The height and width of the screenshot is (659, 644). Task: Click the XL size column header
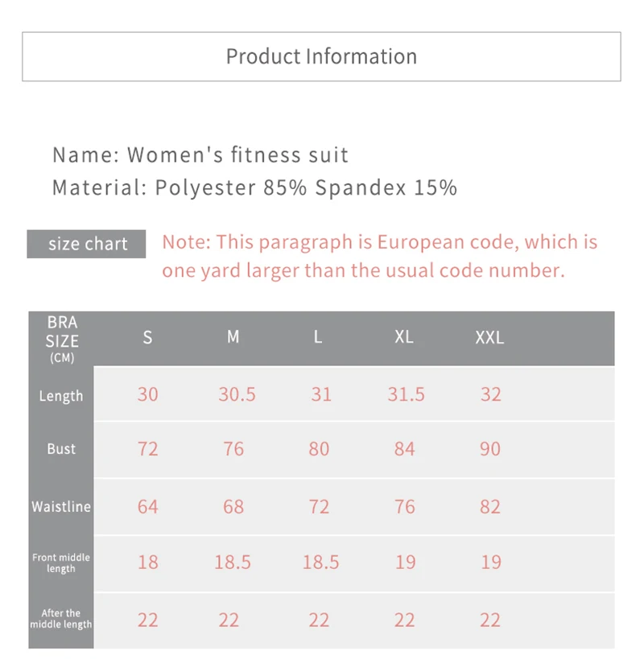tap(404, 336)
